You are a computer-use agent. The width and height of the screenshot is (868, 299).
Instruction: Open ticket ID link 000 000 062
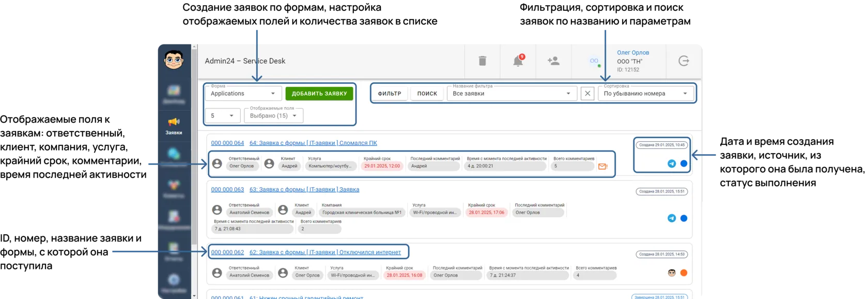pos(227,252)
